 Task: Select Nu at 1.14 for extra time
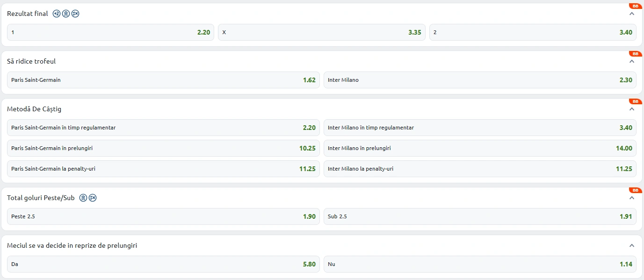[x=480, y=264]
